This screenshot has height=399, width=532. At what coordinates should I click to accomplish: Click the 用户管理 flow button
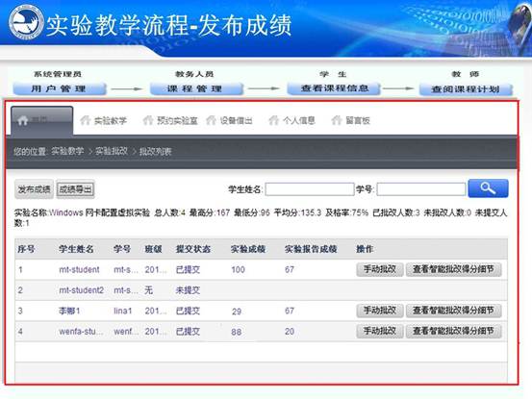coord(60,88)
